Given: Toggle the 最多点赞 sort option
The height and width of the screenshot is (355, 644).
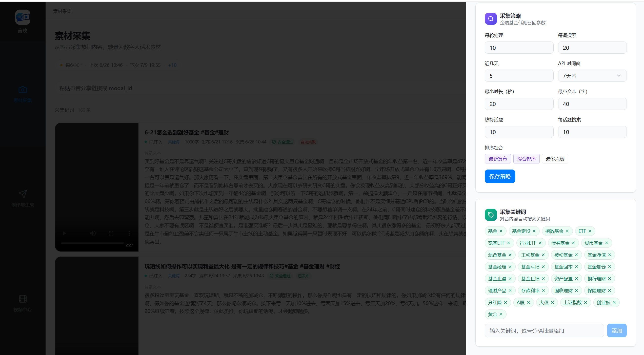Looking at the screenshot, I should click(x=555, y=159).
